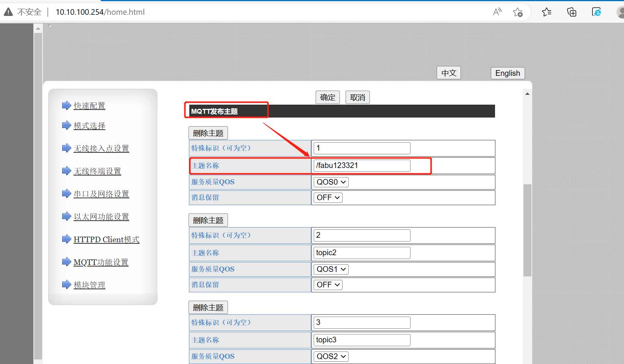Image resolution: width=624 pixels, height=364 pixels.
Task: Switch language with the English button
Action: click(508, 73)
